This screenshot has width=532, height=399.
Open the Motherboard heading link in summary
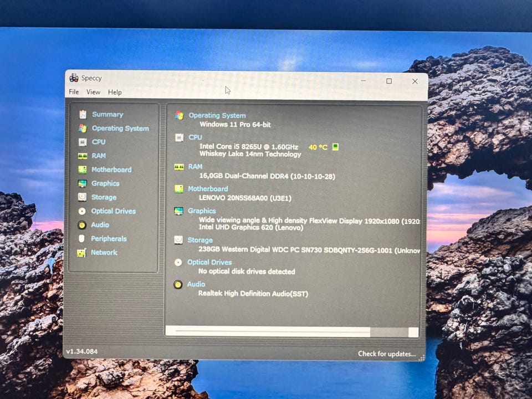pos(208,188)
